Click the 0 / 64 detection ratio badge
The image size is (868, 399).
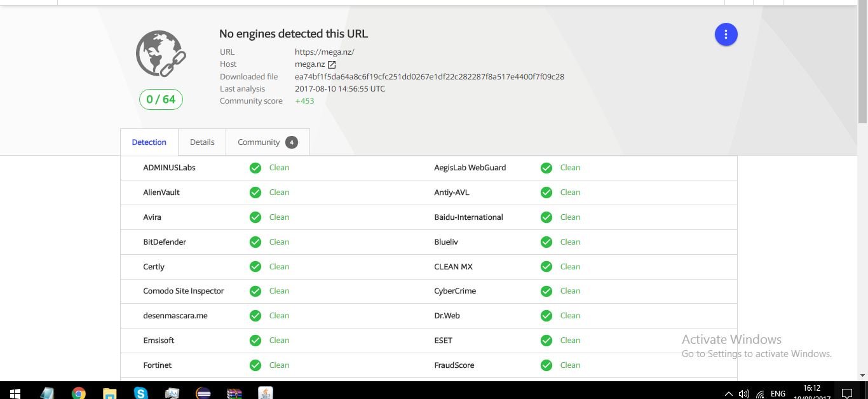[x=161, y=99]
